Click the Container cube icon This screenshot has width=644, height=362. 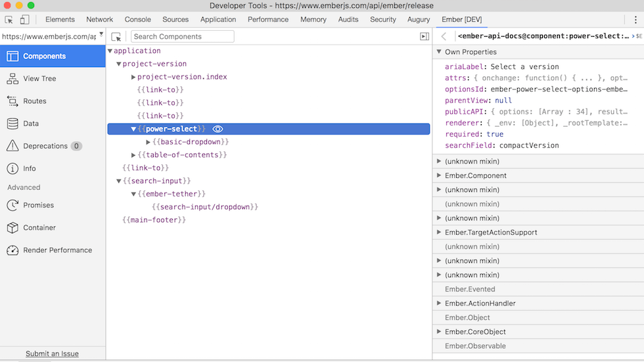[x=12, y=228]
